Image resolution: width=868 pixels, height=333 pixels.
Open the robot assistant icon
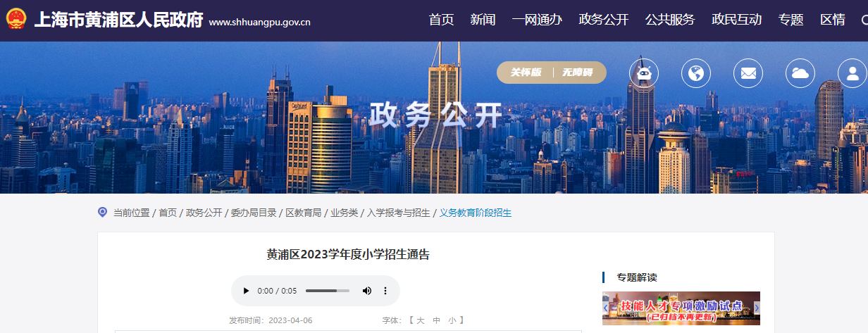pyautogui.click(x=644, y=73)
